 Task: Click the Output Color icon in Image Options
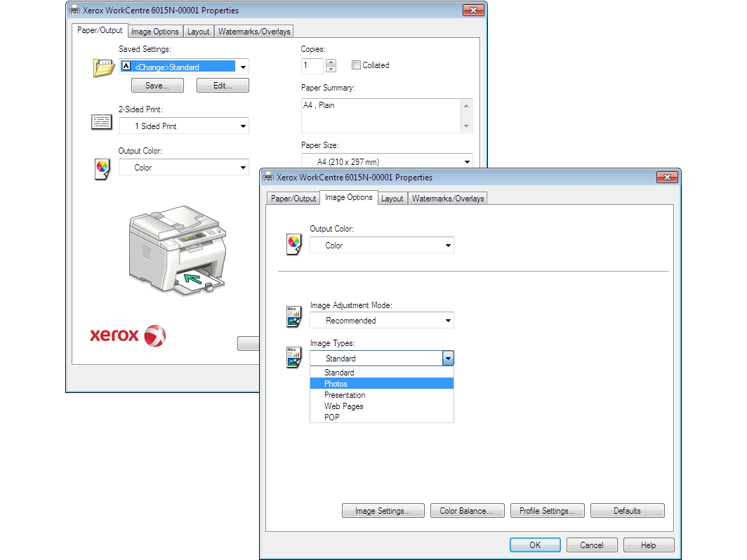294,245
